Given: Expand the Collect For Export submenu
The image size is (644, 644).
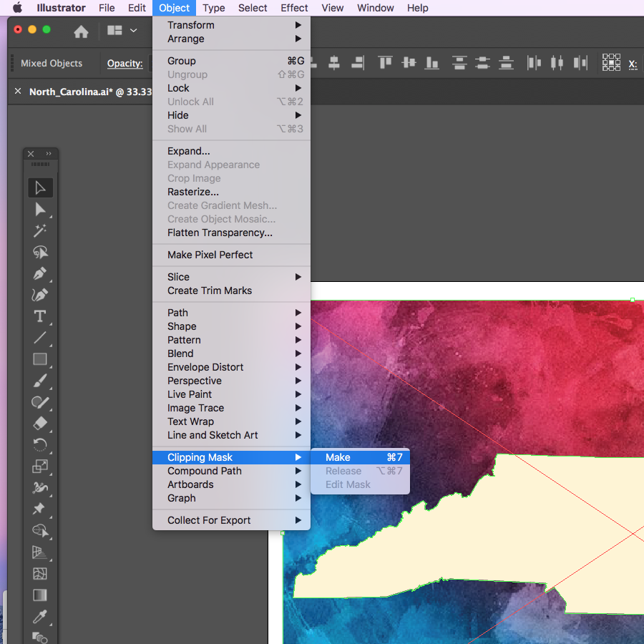Looking at the screenshot, I should [231, 520].
